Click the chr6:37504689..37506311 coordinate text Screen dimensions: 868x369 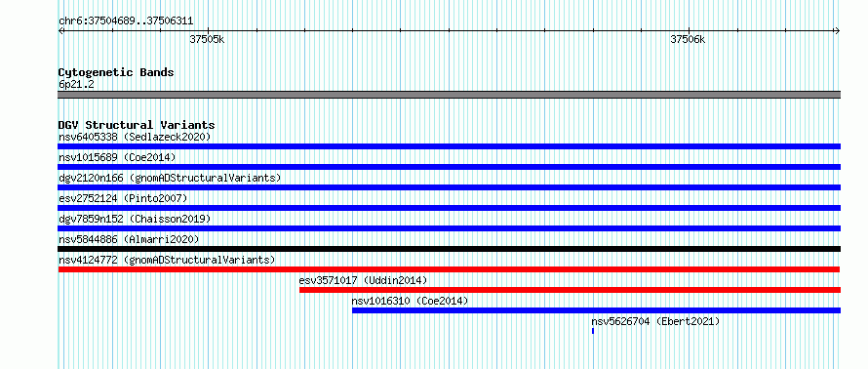(x=126, y=21)
